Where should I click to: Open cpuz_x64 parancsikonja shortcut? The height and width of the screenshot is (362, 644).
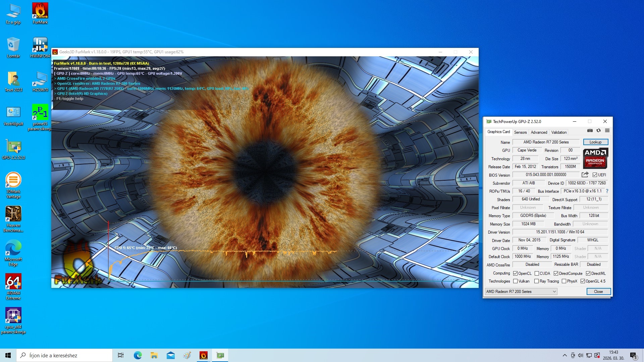click(13, 321)
